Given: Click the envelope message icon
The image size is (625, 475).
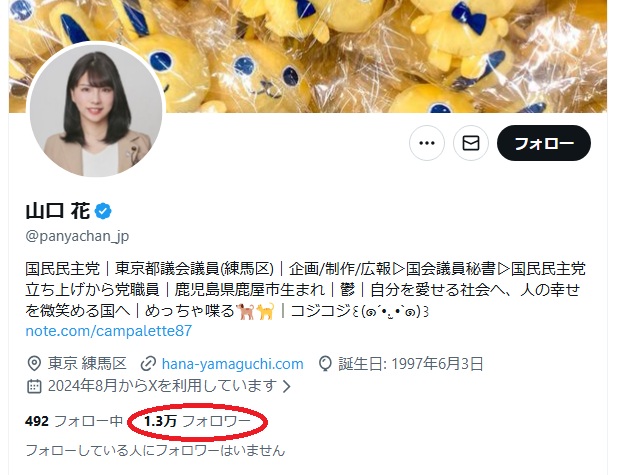Looking at the screenshot, I should tap(471, 143).
